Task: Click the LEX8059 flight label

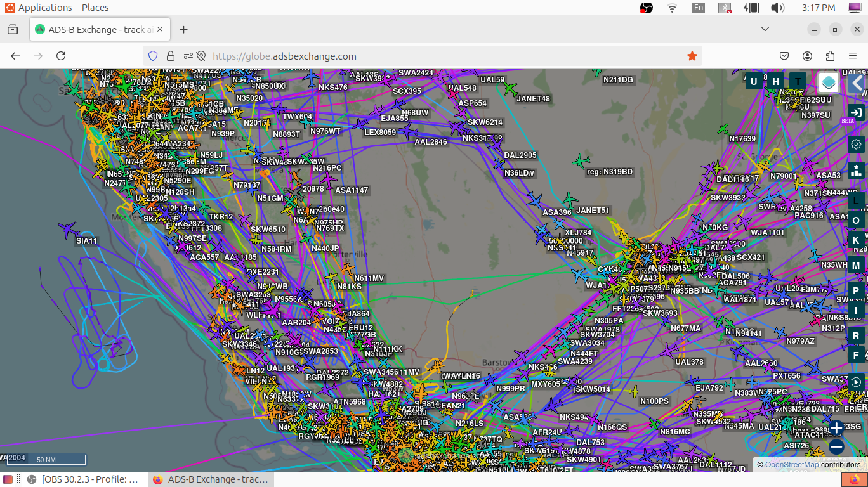Action: click(380, 133)
